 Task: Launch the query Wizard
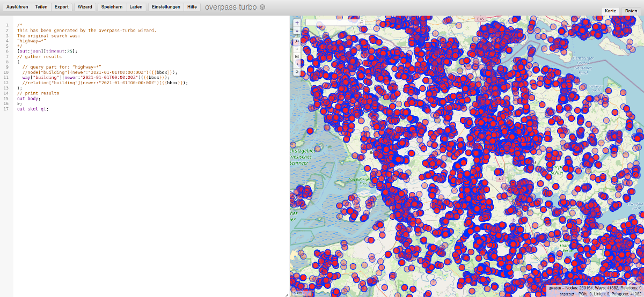[x=85, y=8]
